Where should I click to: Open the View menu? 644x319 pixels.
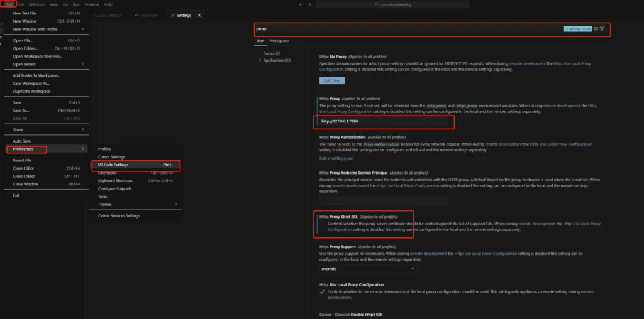54,4
